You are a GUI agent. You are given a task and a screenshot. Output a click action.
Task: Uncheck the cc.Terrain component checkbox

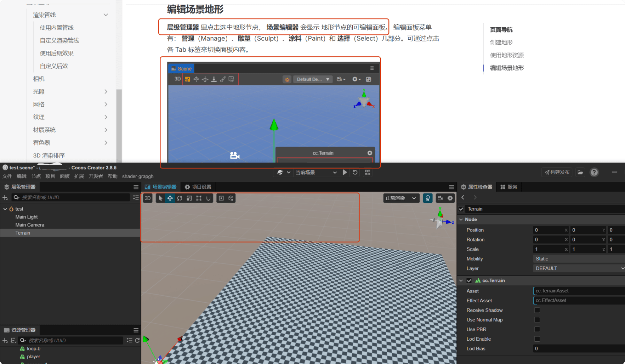(469, 280)
